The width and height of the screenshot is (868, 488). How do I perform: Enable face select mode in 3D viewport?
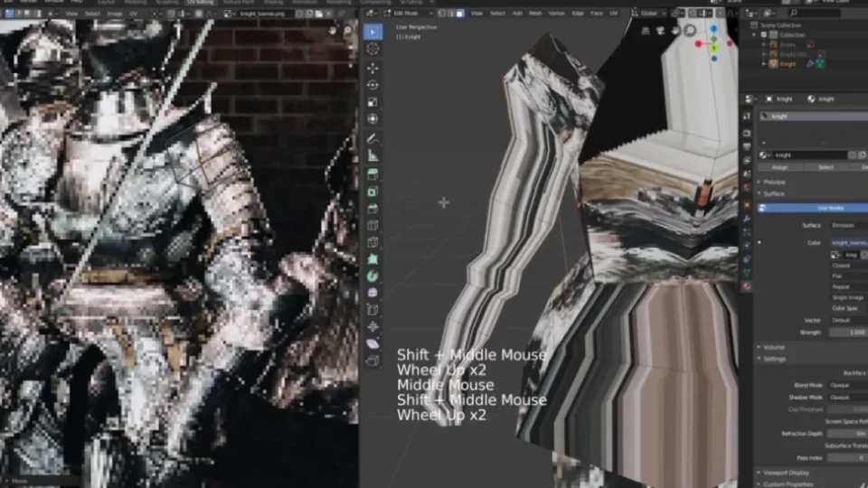[459, 14]
